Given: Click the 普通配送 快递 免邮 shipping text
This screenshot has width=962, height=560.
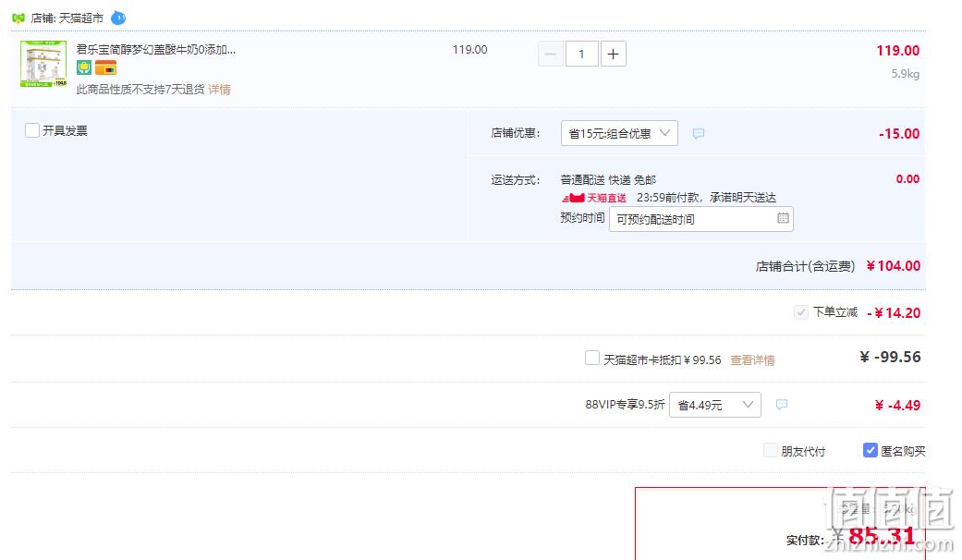Looking at the screenshot, I should pos(608,179).
